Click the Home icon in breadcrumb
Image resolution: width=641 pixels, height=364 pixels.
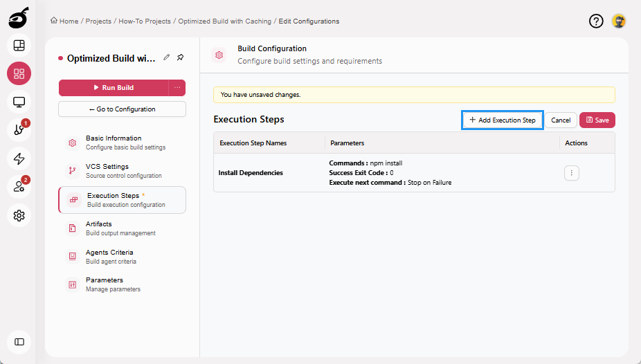53,21
